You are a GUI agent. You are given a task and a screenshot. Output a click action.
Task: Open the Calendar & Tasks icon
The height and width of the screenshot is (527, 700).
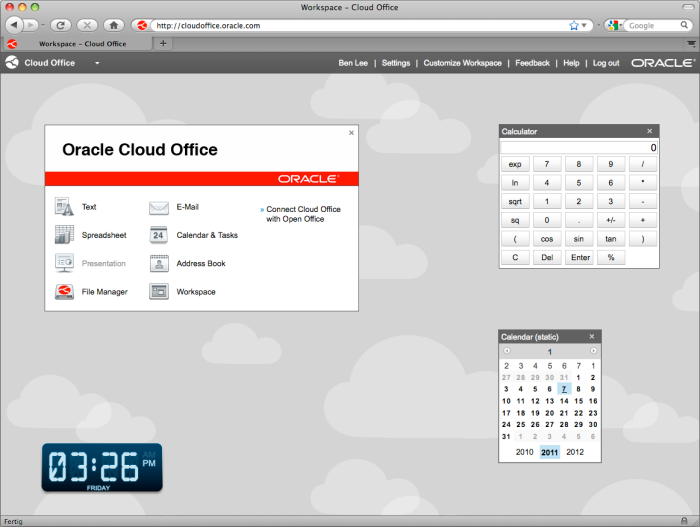[159, 235]
